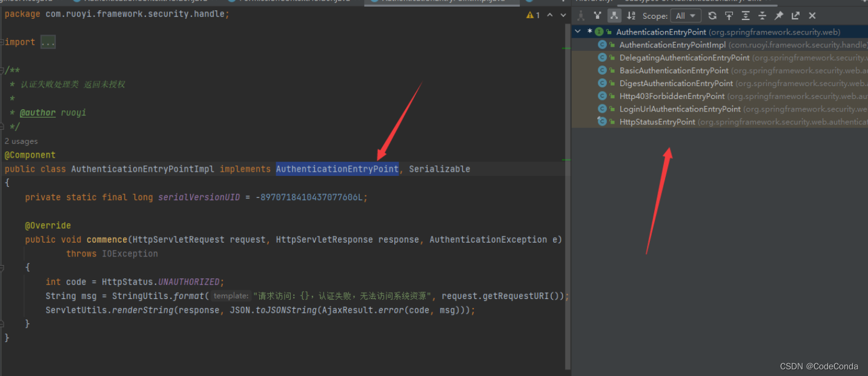
Task: Expand all nodes in hierarchy
Action: click(x=746, y=16)
